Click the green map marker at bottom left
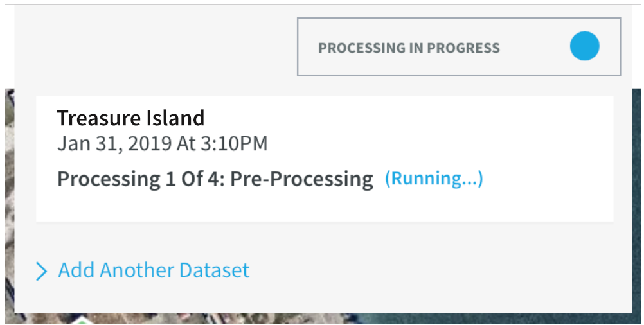This screenshot has width=644, height=325. [x=84, y=321]
